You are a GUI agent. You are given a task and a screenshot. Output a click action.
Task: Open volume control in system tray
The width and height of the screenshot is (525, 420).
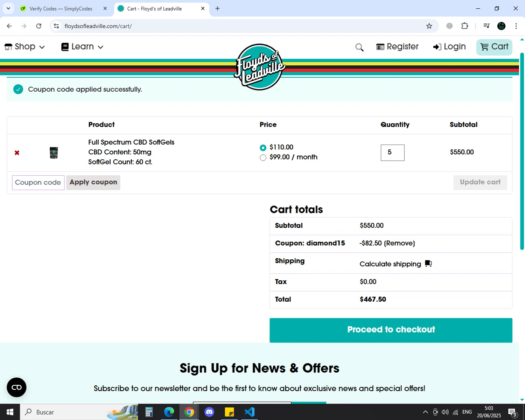[445, 412]
